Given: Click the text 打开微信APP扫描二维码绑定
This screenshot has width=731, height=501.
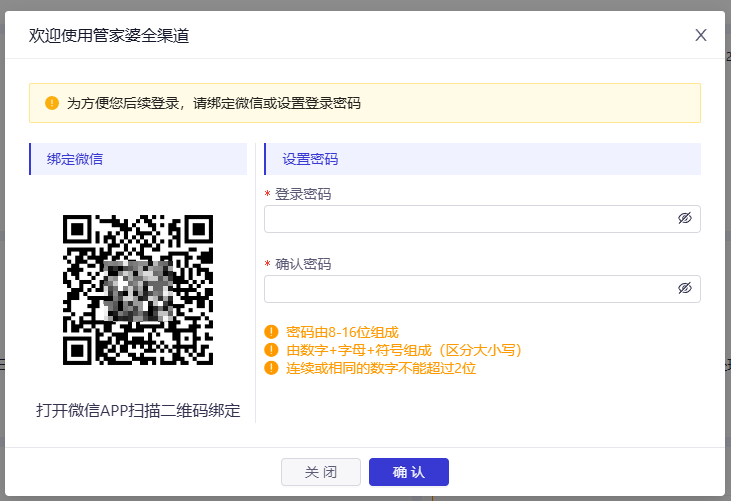Looking at the screenshot, I should coord(138,411).
